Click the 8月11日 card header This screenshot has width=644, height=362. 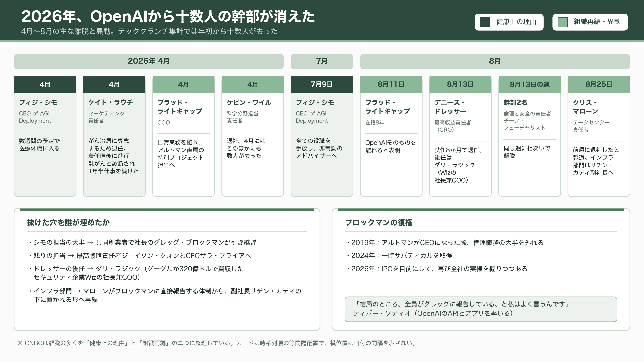[391, 85]
